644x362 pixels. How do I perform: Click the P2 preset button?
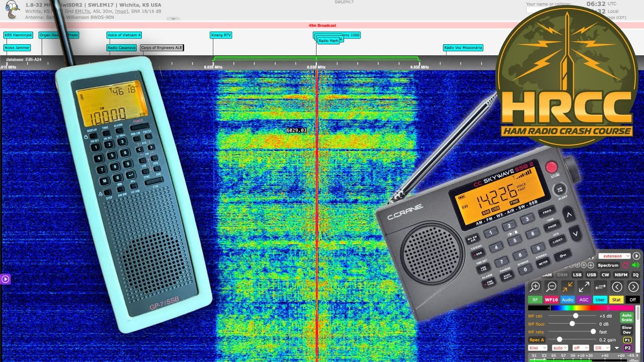tap(627, 347)
